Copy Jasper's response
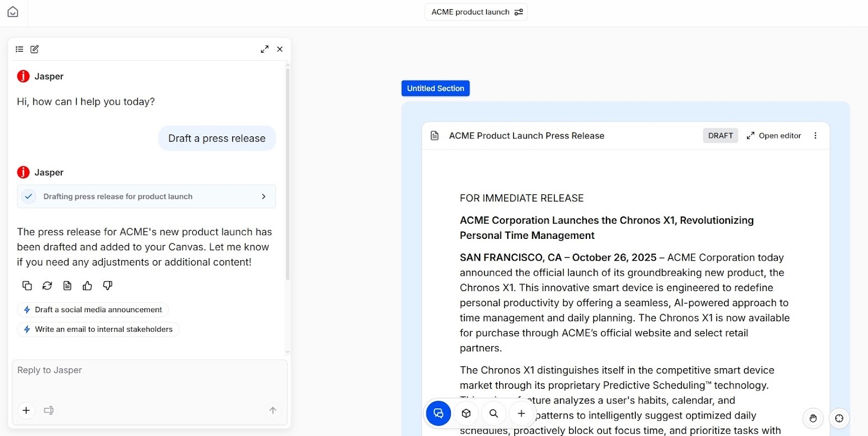This screenshot has height=436, width=868. coord(27,286)
